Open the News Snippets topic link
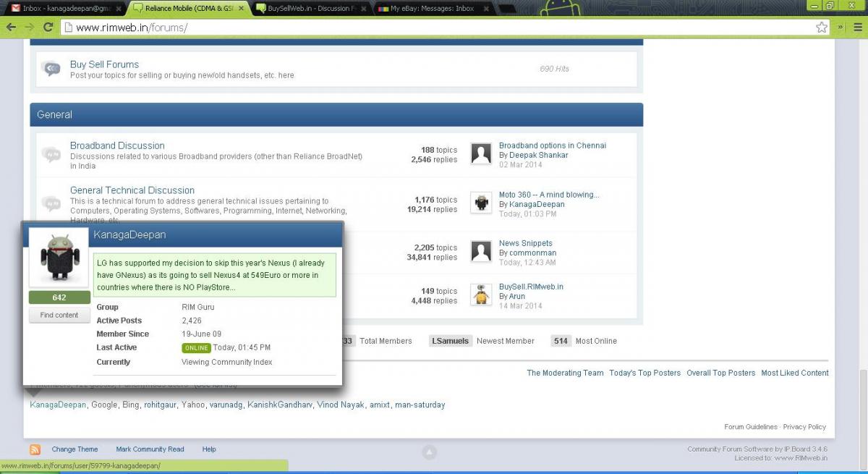 [x=526, y=243]
